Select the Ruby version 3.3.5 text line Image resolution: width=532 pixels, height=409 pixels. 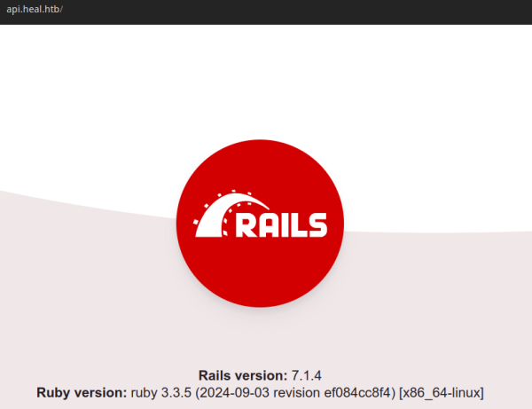(x=260, y=393)
